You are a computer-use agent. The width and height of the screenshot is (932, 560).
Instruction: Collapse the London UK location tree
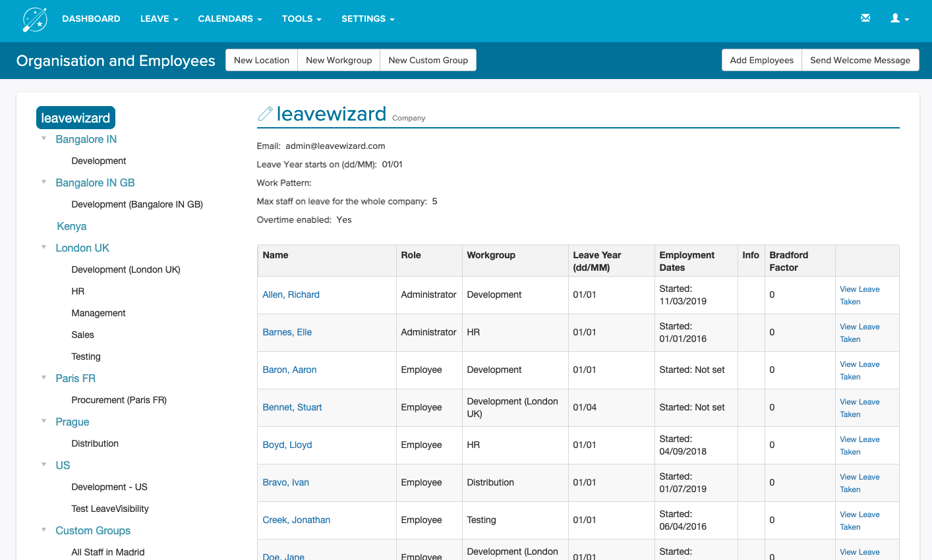point(44,248)
